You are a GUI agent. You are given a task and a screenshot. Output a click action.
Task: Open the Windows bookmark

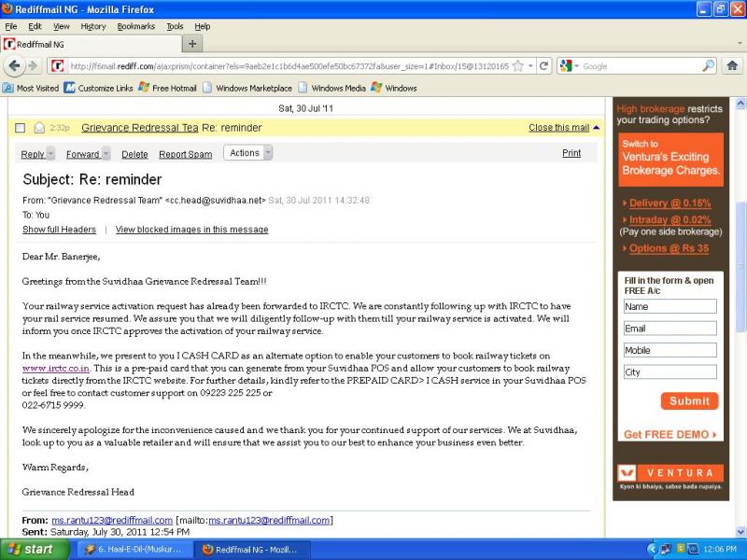393,88
